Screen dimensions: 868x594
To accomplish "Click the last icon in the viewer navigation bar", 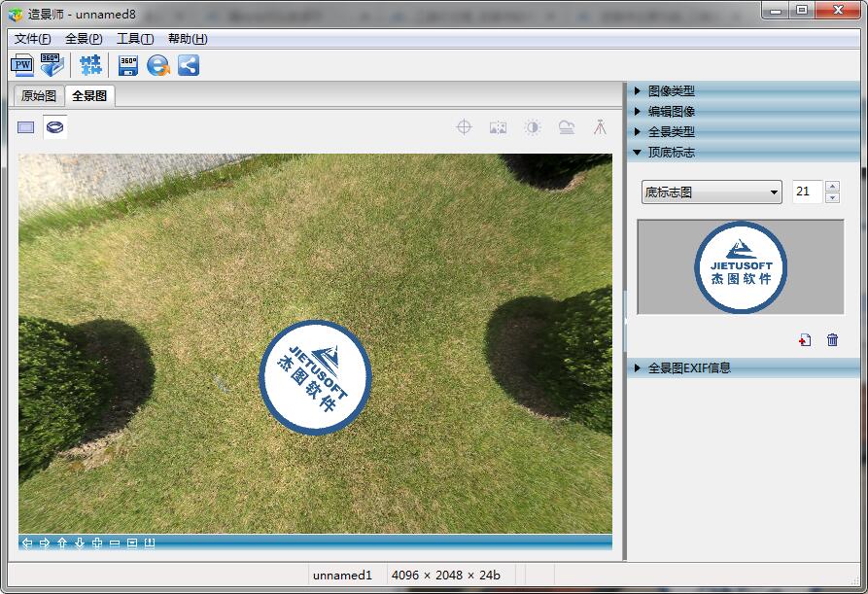I will tap(150, 543).
